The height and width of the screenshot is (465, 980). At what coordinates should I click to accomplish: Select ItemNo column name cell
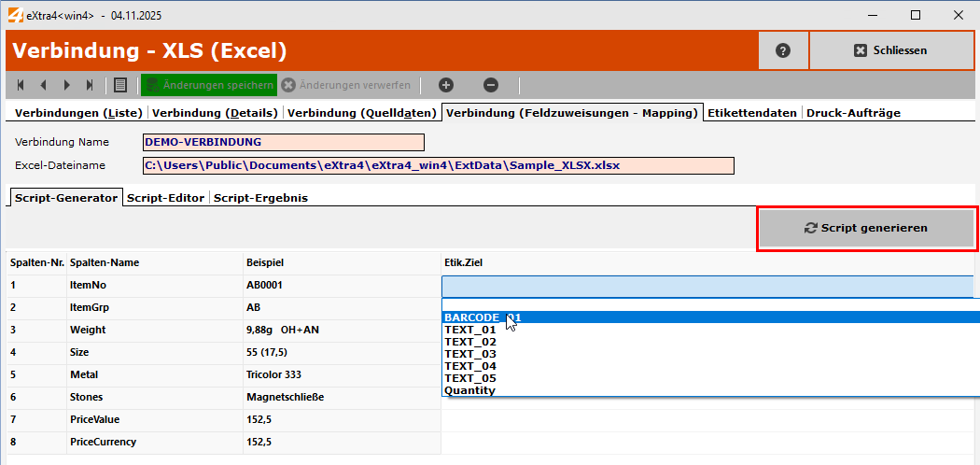154,286
